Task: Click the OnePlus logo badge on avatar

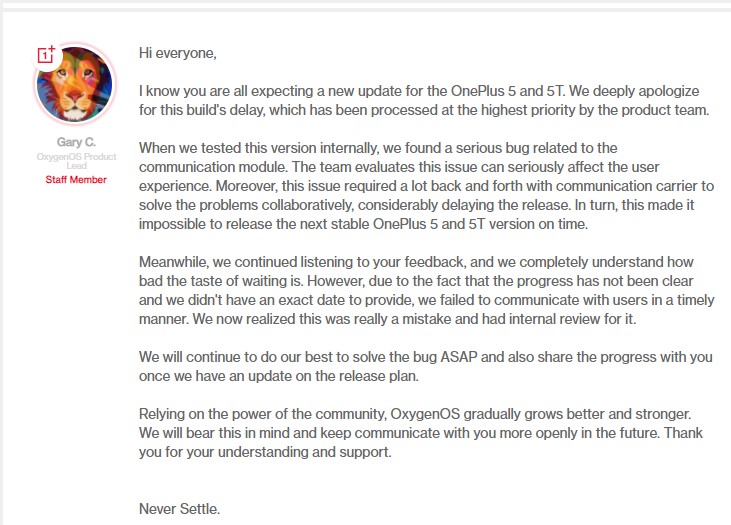Action: pyautogui.click(x=47, y=55)
